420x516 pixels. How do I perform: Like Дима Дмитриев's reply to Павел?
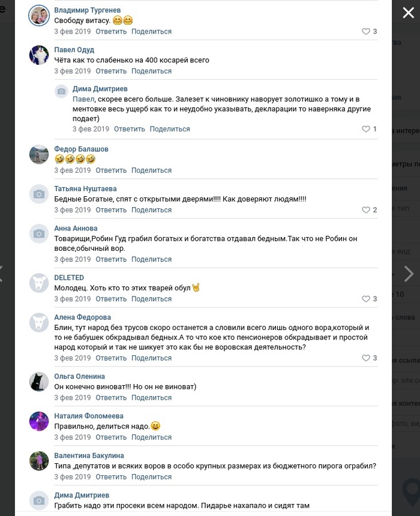pyautogui.click(x=365, y=129)
